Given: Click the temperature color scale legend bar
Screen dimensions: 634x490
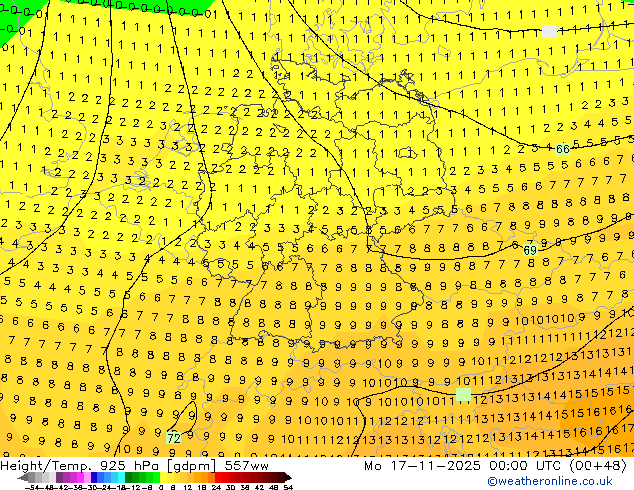Looking at the screenshot, I should (x=154, y=477).
